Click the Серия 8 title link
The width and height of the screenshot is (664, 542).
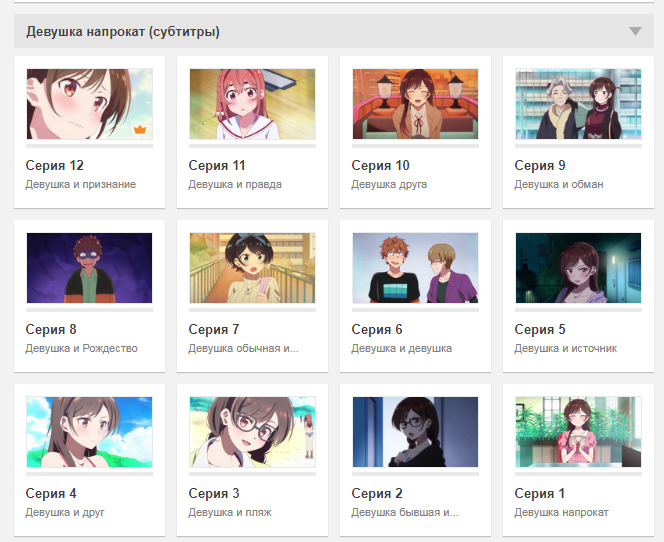point(51,329)
